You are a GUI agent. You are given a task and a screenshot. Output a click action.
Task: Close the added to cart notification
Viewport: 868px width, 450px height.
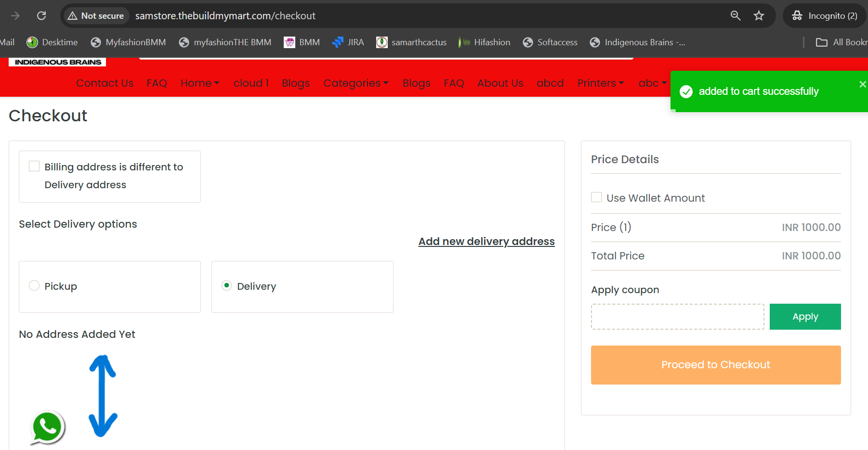[x=862, y=84]
